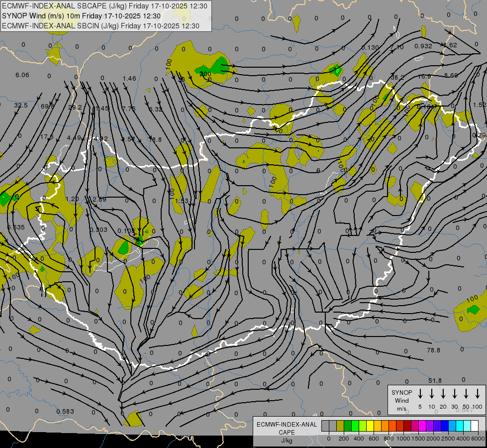The image size is (487, 448).
Task: Click the map value 51.8
Action: (435, 380)
